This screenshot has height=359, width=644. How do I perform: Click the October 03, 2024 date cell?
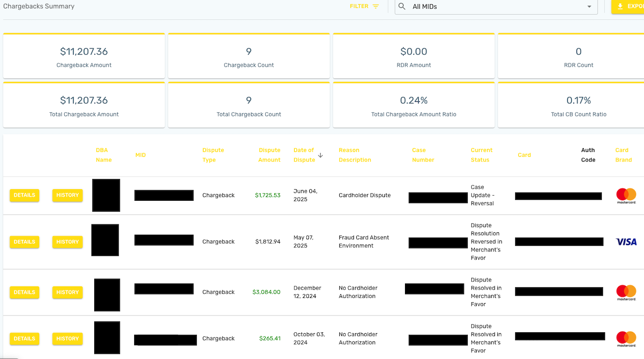pos(309,338)
